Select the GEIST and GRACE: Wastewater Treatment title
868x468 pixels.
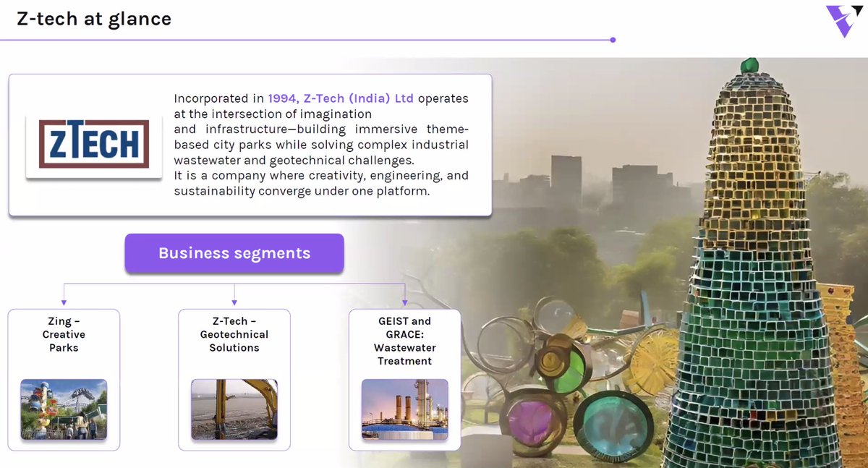pos(405,341)
